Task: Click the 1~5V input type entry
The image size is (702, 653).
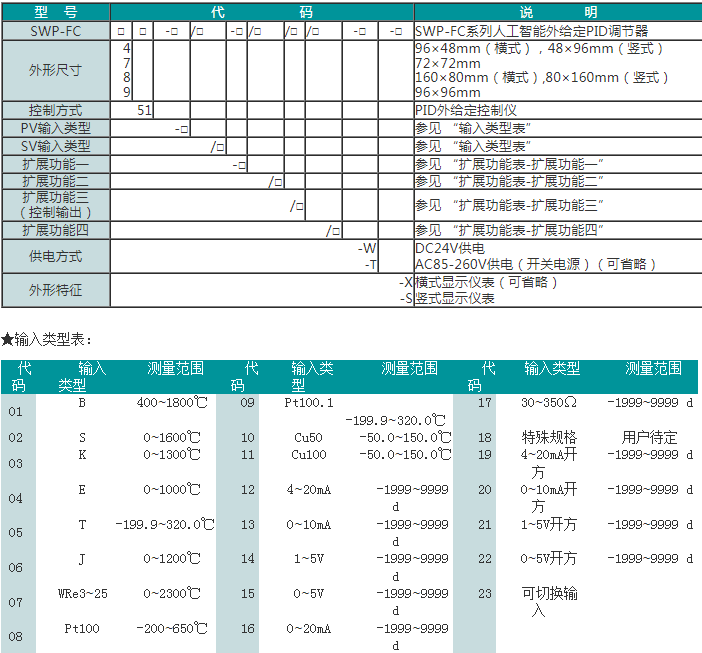Action: pos(309,559)
